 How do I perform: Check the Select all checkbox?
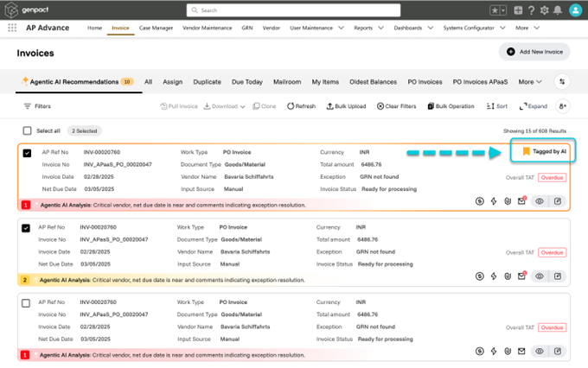click(x=28, y=130)
